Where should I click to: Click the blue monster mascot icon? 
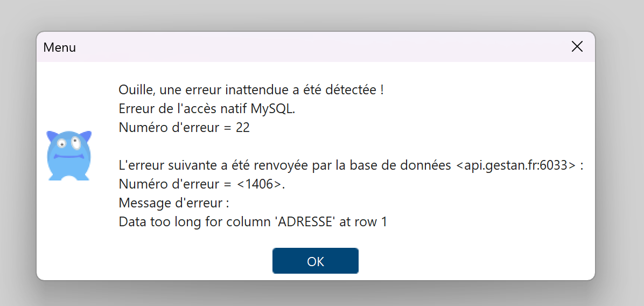pyautogui.click(x=68, y=155)
